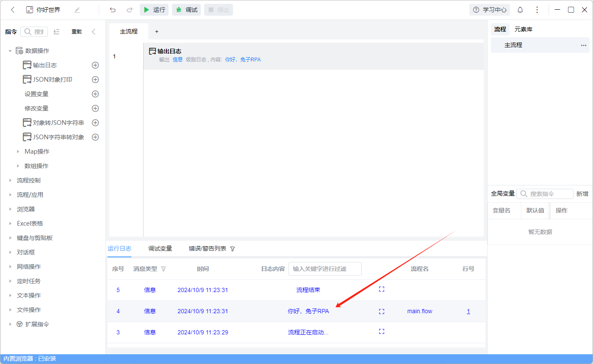Expand the 流程/应用 category
Image resolution: width=593 pixels, height=364 pixels.
click(10, 195)
